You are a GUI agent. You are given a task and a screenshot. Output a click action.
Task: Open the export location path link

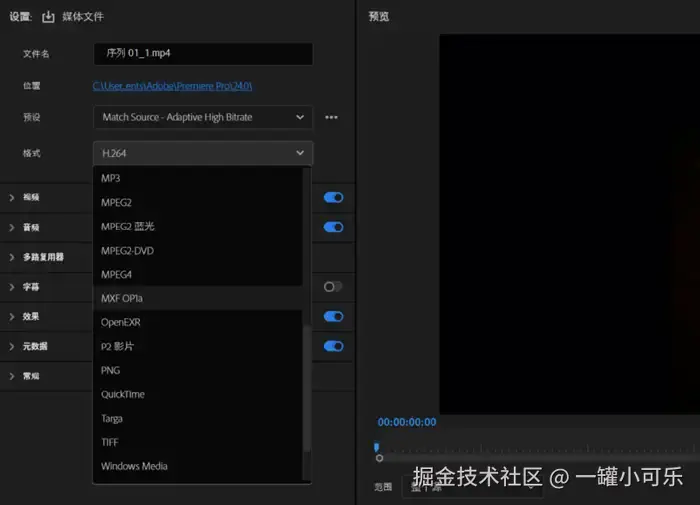172,86
